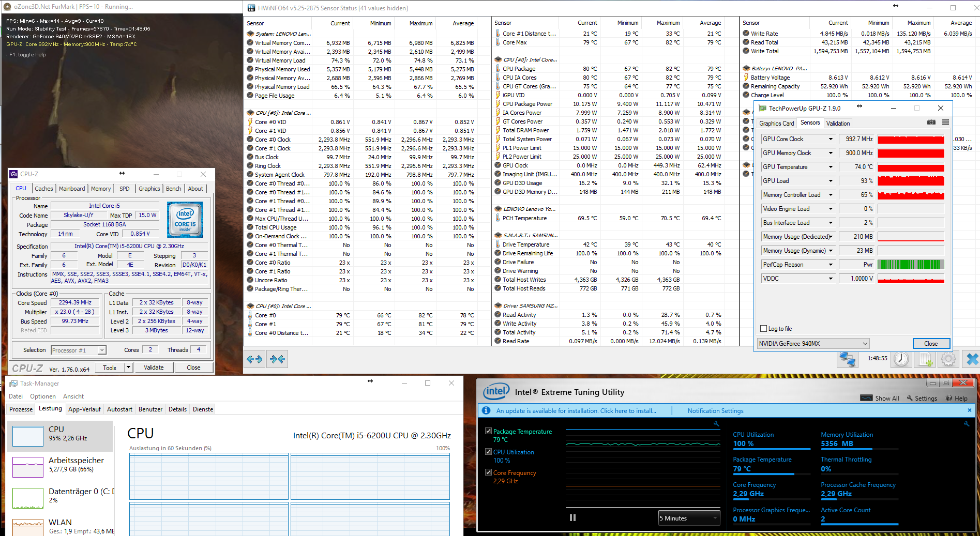This screenshot has width=980, height=536.
Task: Open GPU Temperature dropdown in GPU-Z
Action: [831, 167]
